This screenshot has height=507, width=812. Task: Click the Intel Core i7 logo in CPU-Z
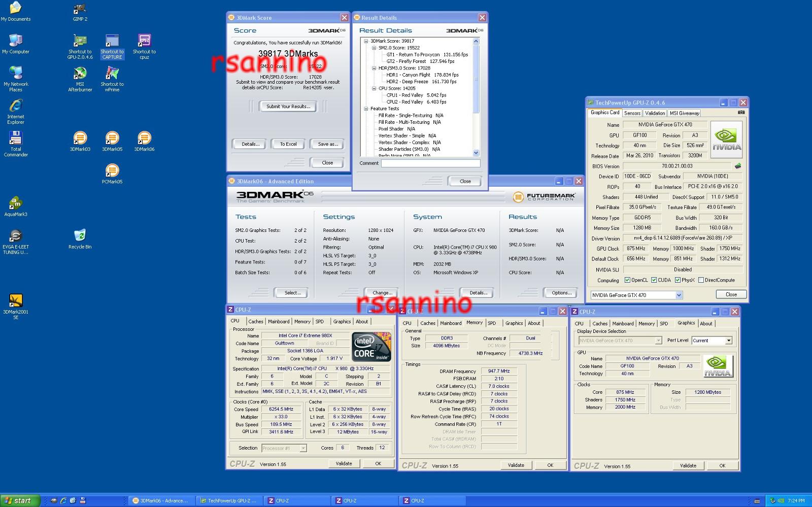pyautogui.click(x=371, y=346)
